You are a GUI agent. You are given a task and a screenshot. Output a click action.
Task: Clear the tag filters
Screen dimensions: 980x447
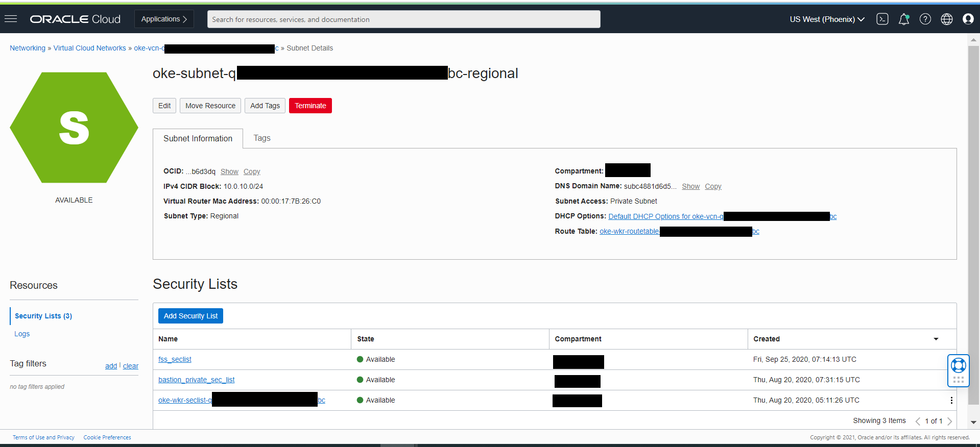[131, 366]
